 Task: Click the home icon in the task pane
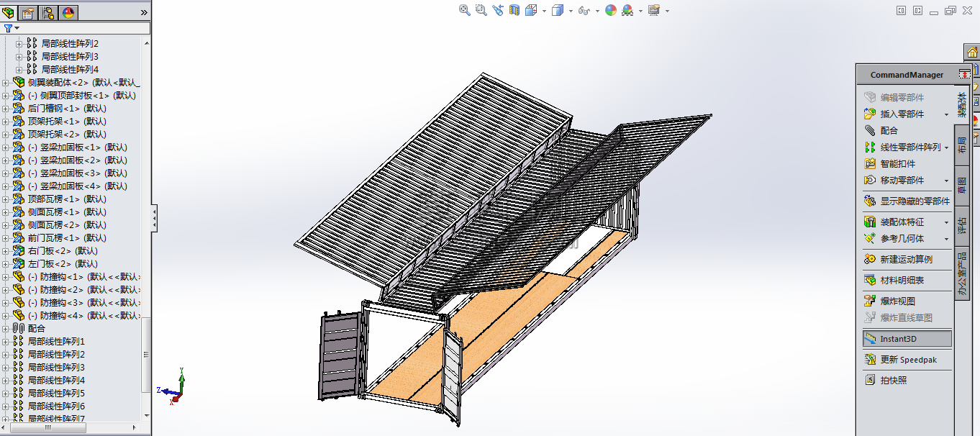click(x=972, y=52)
